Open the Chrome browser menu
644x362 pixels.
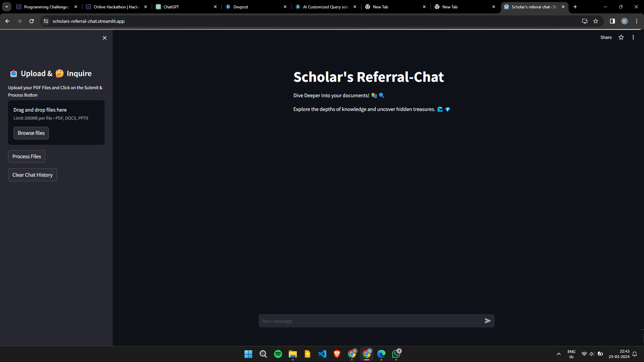pyautogui.click(x=636, y=21)
